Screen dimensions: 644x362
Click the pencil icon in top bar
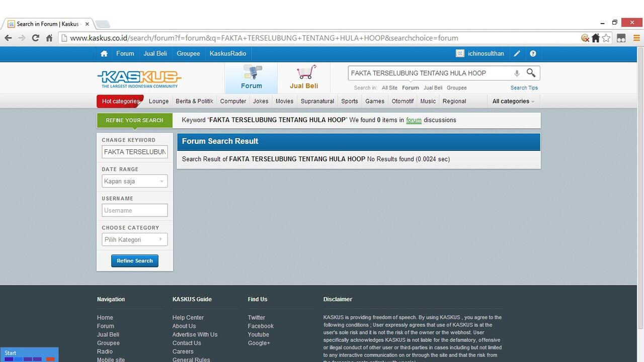point(517,53)
